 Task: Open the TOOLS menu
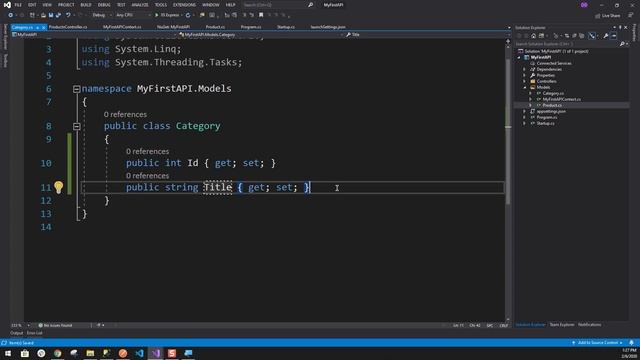[x=161, y=5]
